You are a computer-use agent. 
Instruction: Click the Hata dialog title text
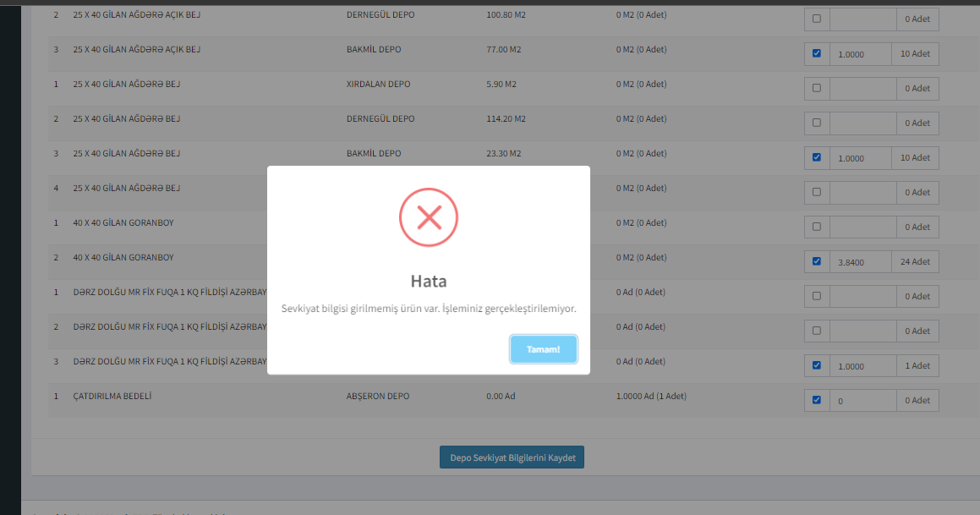pos(428,281)
